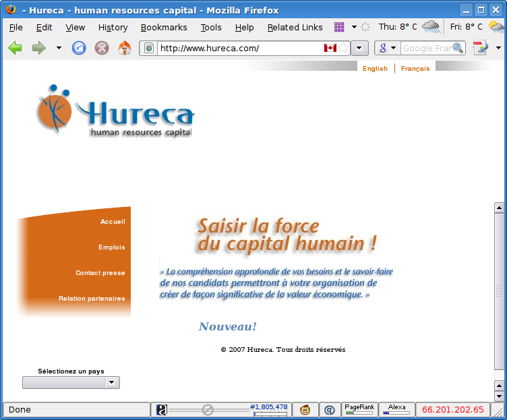Click the PageRank indicator in status bar

(x=359, y=409)
